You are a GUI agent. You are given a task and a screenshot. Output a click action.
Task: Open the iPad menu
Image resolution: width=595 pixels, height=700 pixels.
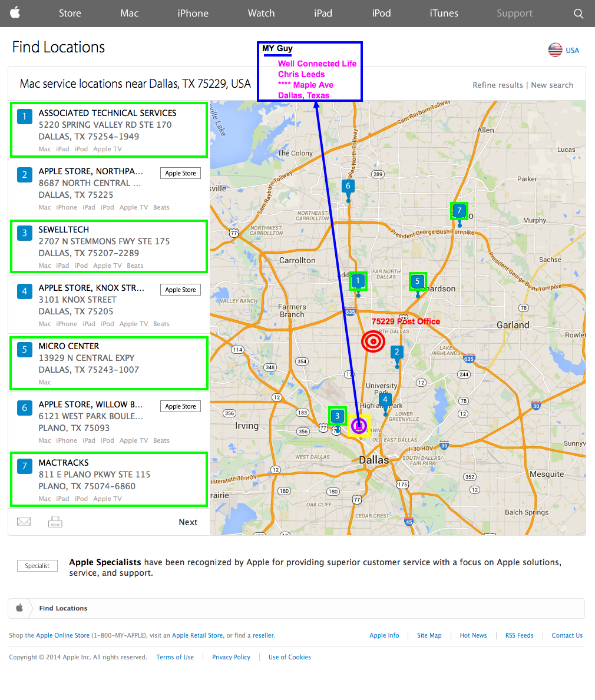point(323,14)
